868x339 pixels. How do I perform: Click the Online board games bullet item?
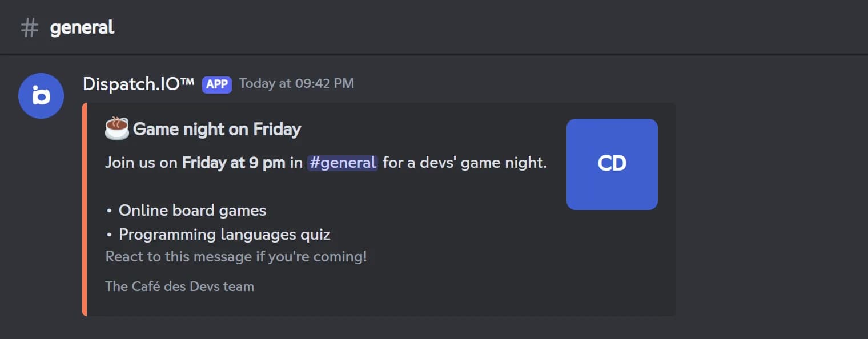pos(192,211)
